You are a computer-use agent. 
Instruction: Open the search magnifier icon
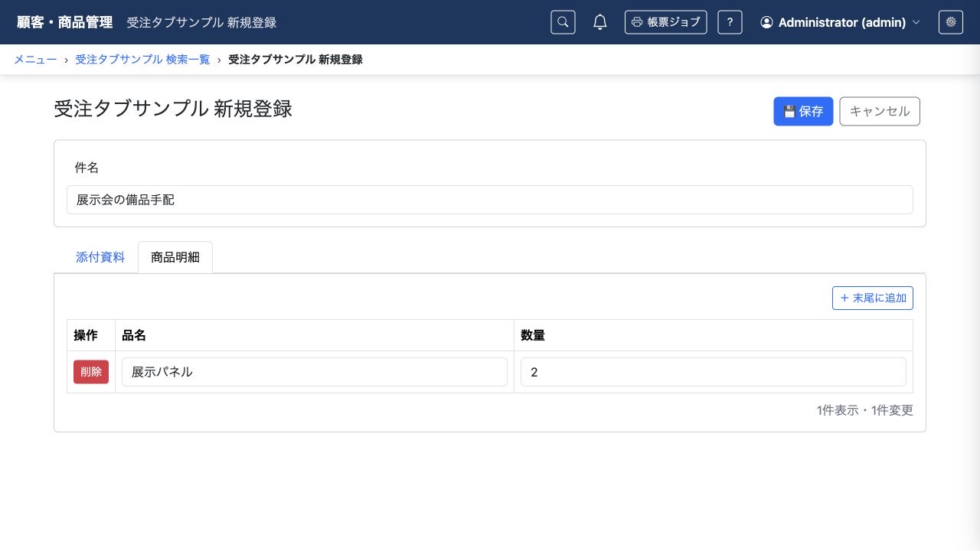tap(563, 22)
